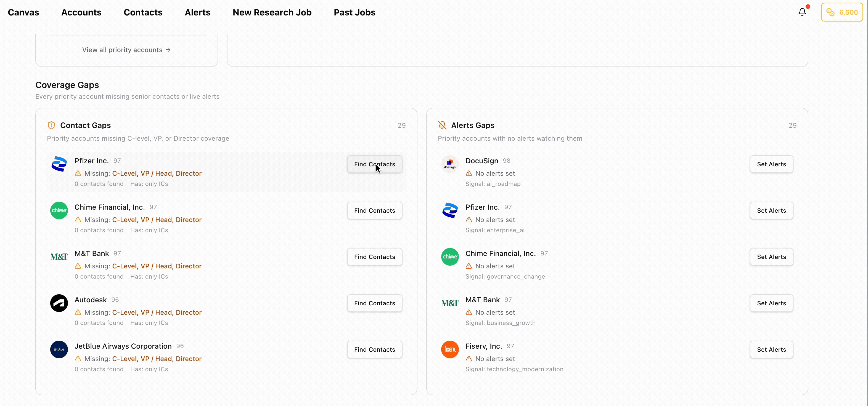Find Contacts for JetBlue Airways
Screen dimensions: 868x406
point(374,349)
